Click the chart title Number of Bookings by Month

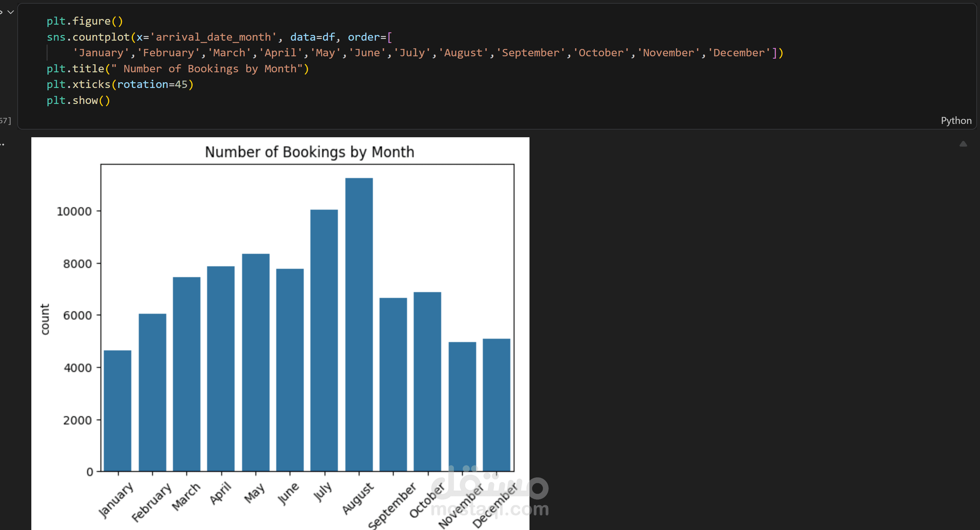click(x=309, y=152)
